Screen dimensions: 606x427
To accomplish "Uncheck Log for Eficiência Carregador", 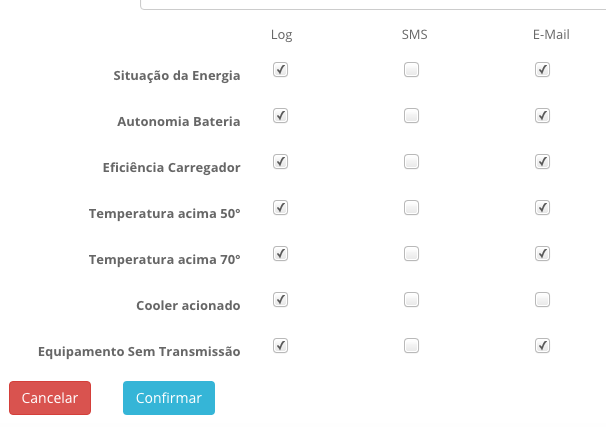I will [x=281, y=161].
